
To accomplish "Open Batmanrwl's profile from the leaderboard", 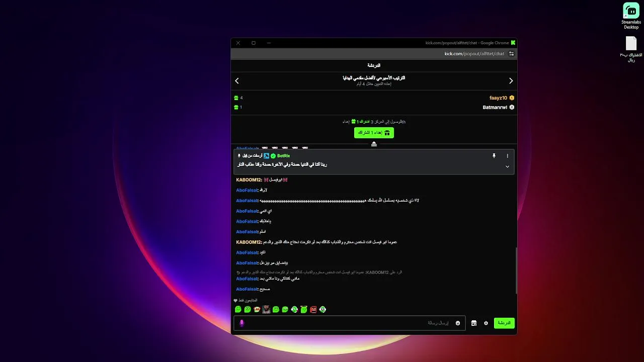I will (495, 107).
